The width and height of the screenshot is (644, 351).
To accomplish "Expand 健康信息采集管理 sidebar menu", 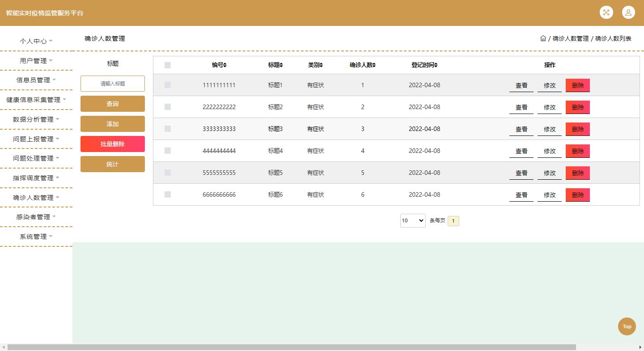I will coord(36,100).
